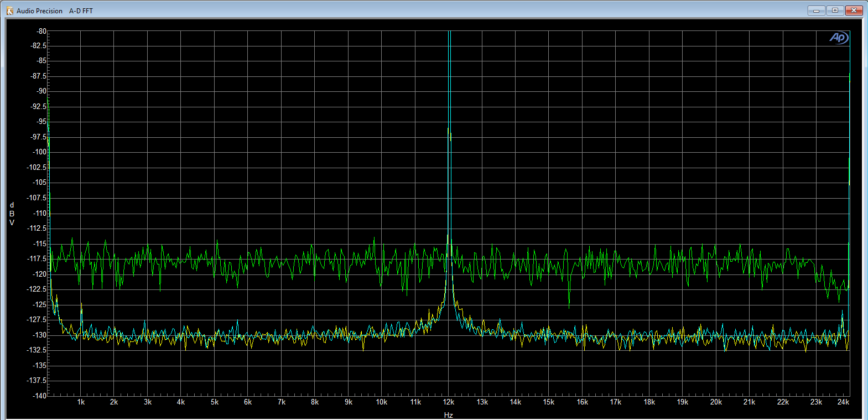Click the '16k' frequency tick label
The height and width of the screenshot is (420, 868).
(x=583, y=402)
